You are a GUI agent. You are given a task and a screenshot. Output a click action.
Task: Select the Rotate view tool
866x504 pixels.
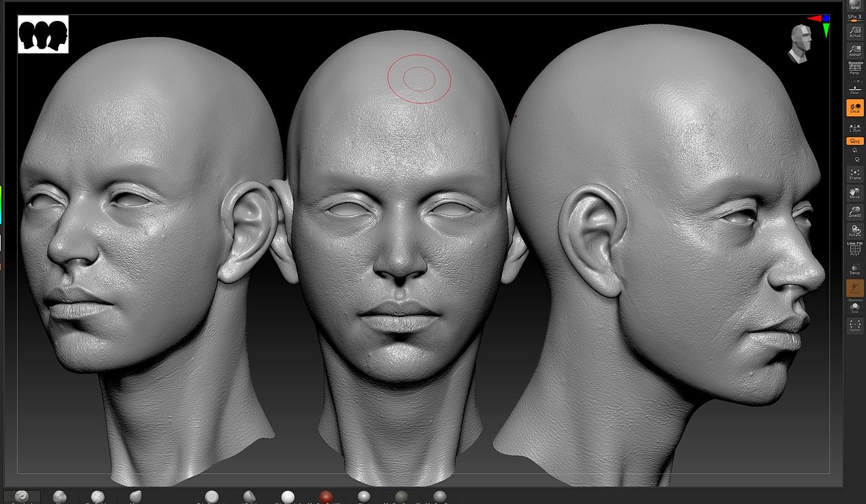(x=855, y=231)
